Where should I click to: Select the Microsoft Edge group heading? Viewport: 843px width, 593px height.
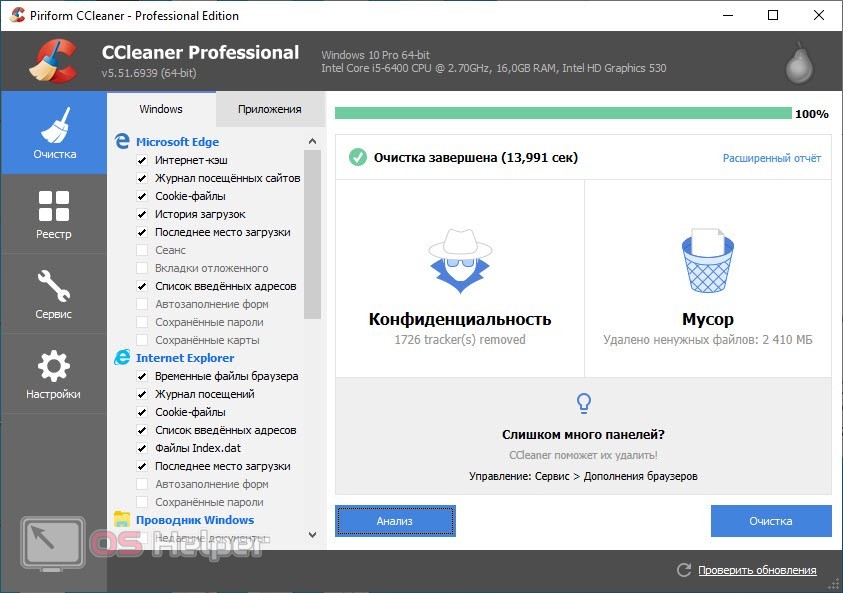177,142
